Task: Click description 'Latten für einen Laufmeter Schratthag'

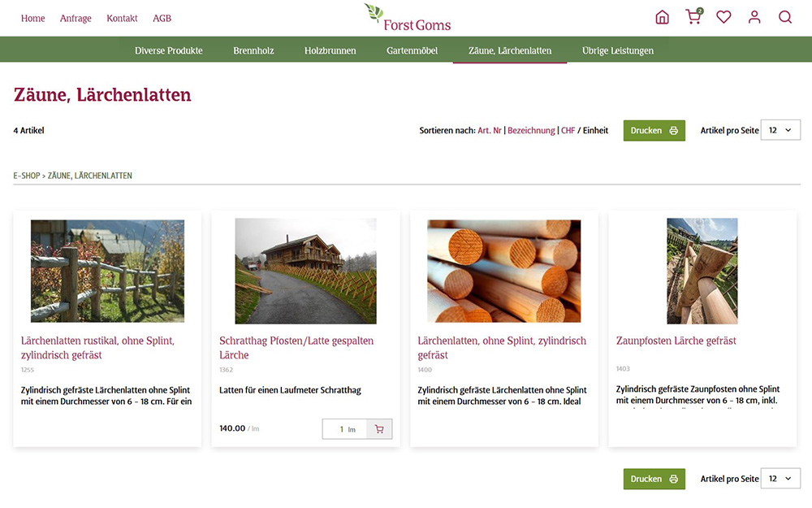Action: pos(290,390)
